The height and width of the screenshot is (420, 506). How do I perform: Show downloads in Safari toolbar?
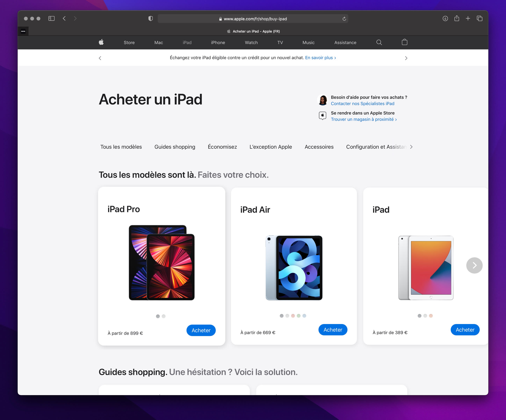coord(445,18)
